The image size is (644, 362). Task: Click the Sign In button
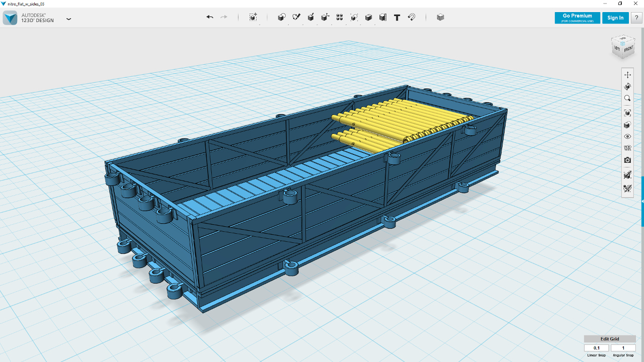coord(615,18)
